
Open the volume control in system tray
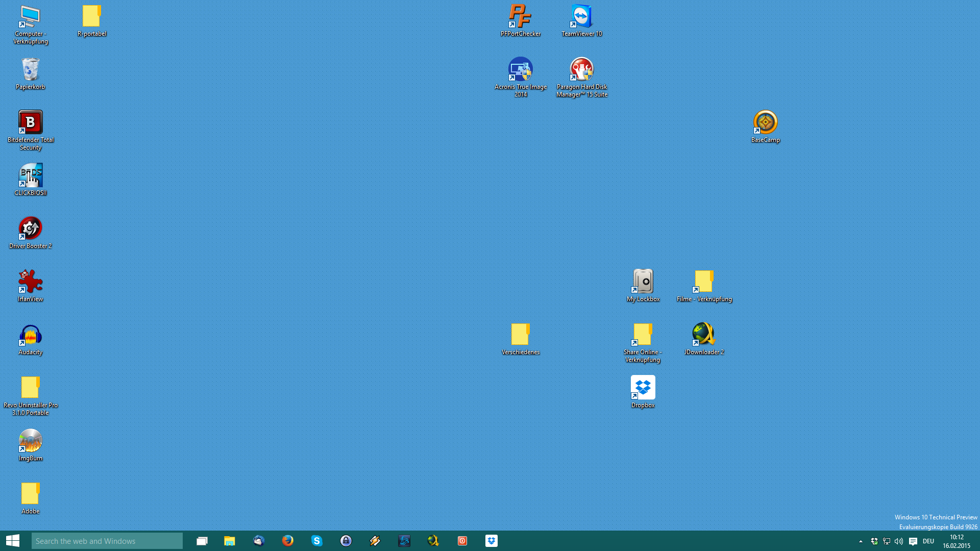[x=899, y=541]
